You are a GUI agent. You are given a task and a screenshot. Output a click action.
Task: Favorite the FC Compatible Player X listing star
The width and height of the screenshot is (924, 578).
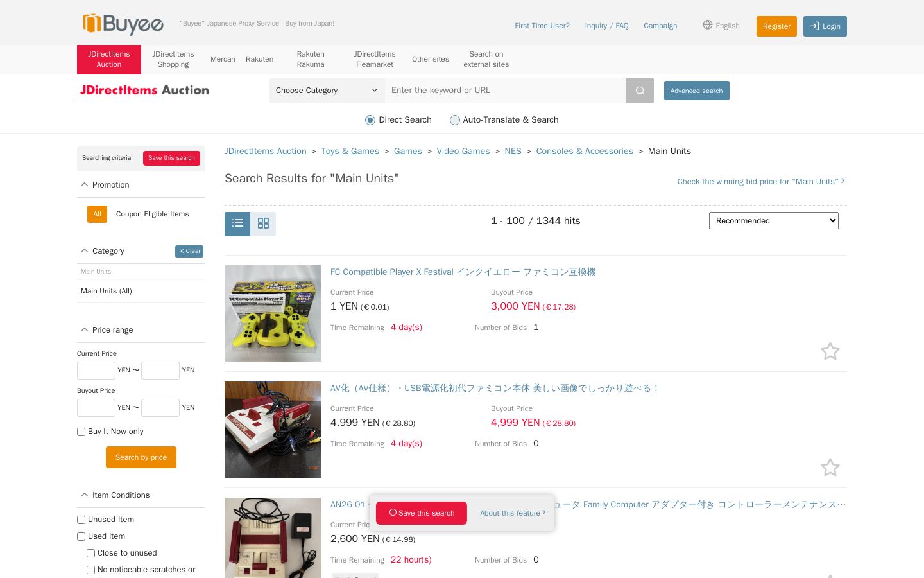(830, 351)
